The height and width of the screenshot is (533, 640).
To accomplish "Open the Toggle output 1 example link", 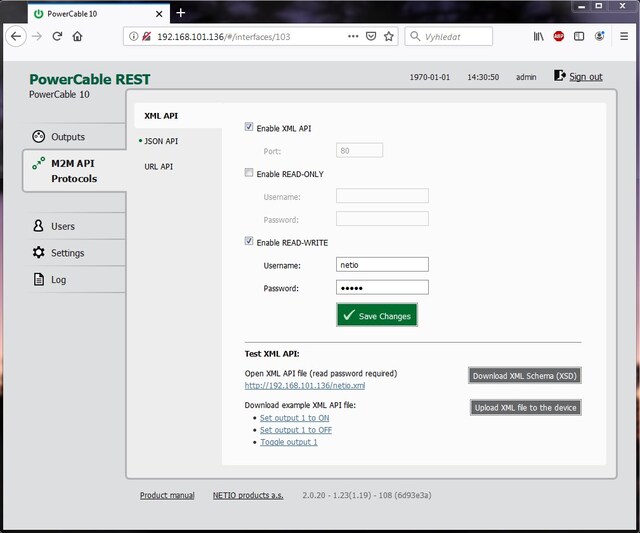I will tap(288, 442).
